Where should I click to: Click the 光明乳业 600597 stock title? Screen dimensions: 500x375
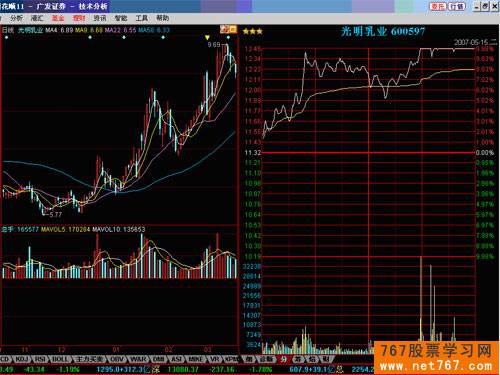[383, 32]
